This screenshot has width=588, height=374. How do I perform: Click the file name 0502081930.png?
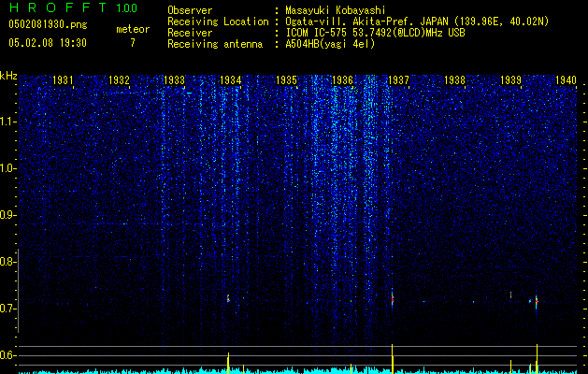48,25
